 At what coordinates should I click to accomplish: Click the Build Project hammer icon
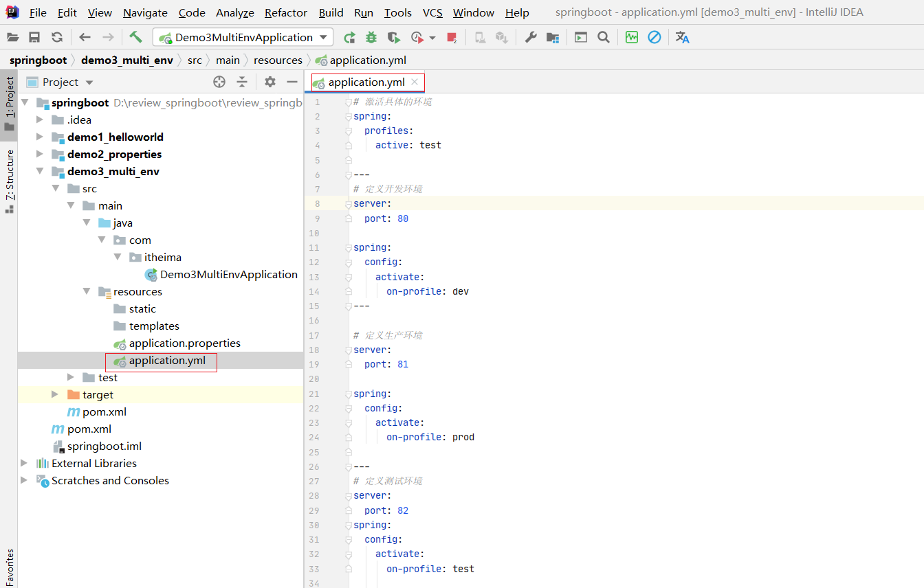pos(135,37)
